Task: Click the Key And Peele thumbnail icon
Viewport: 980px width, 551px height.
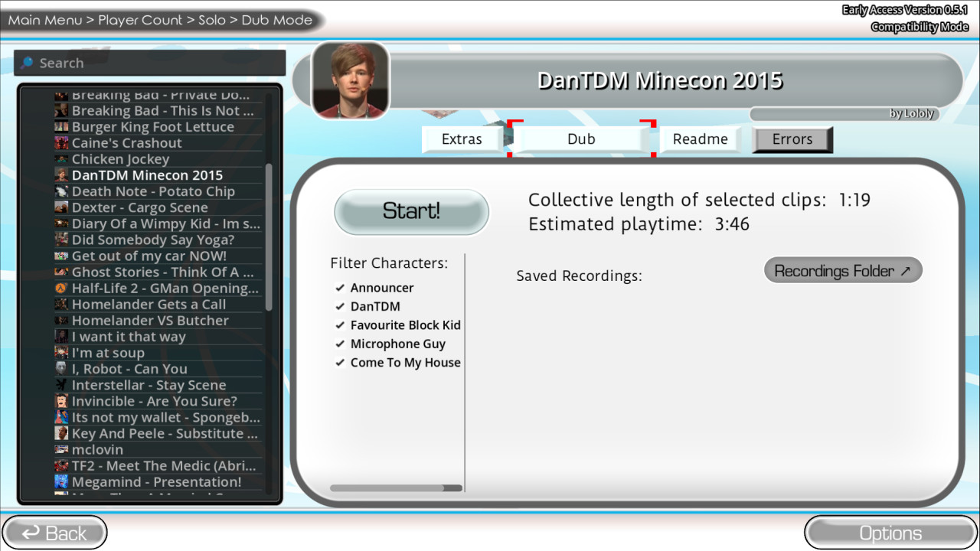Action: [x=61, y=433]
